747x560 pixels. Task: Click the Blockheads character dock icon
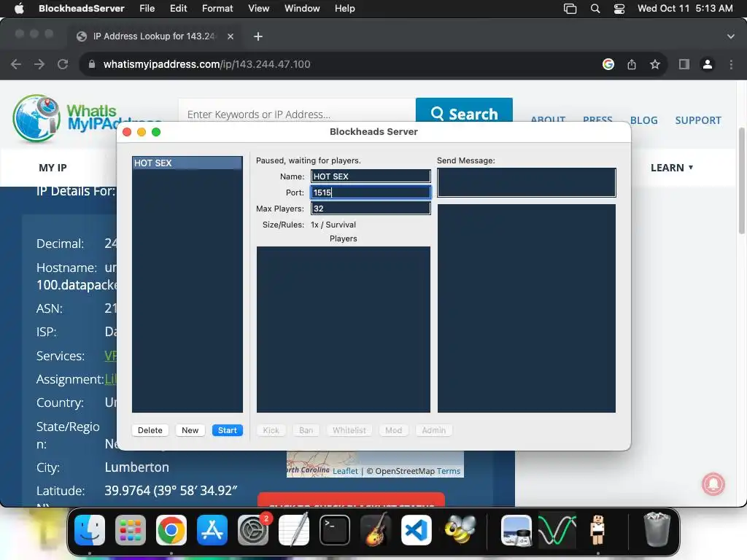[597, 530]
